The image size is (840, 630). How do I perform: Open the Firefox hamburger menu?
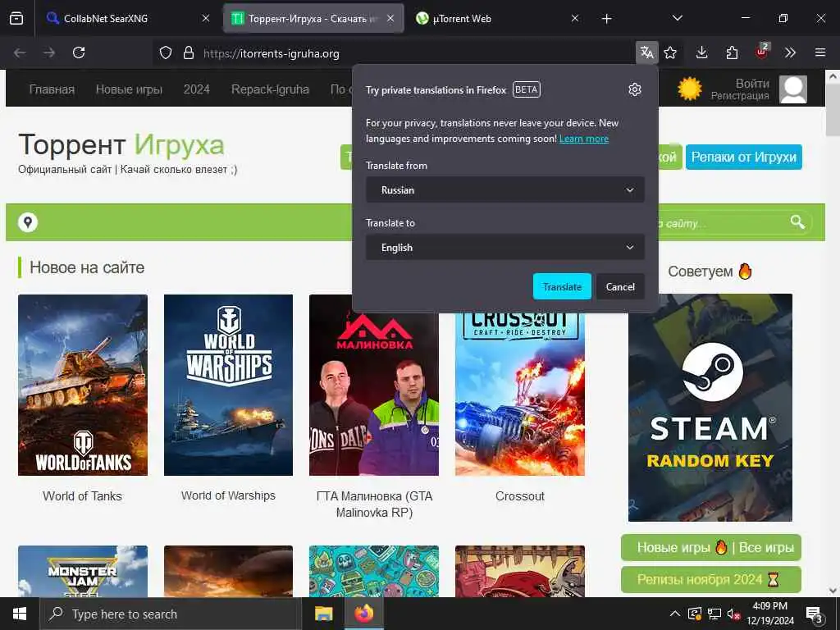tap(820, 52)
